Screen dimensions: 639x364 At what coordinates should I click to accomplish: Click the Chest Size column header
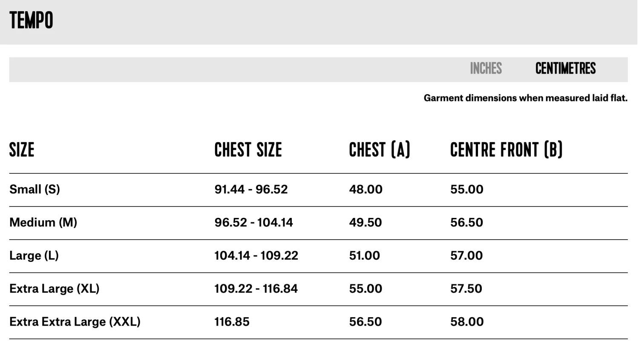tap(248, 150)
